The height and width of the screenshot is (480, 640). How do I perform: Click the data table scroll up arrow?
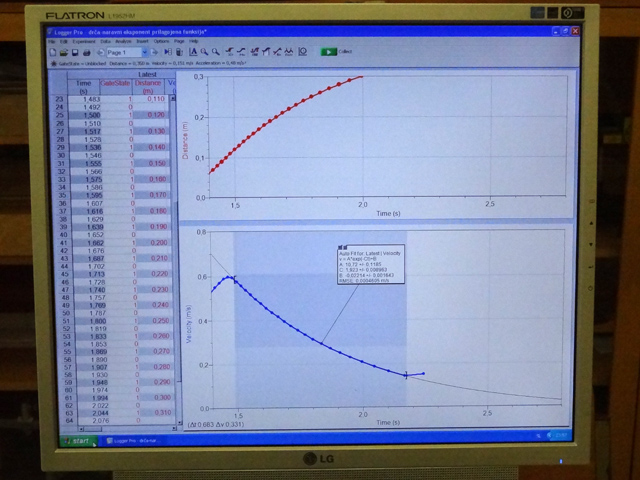tap(173, 98)
